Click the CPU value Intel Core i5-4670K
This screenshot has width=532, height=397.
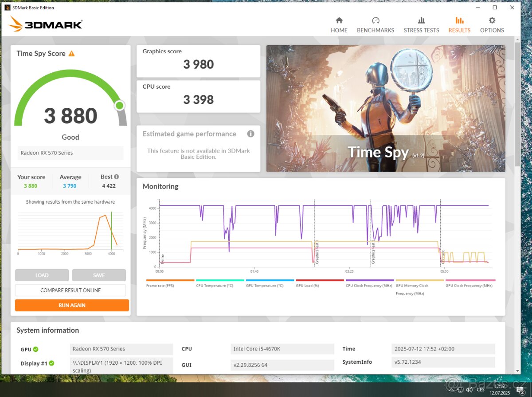[x=282, y=349]
